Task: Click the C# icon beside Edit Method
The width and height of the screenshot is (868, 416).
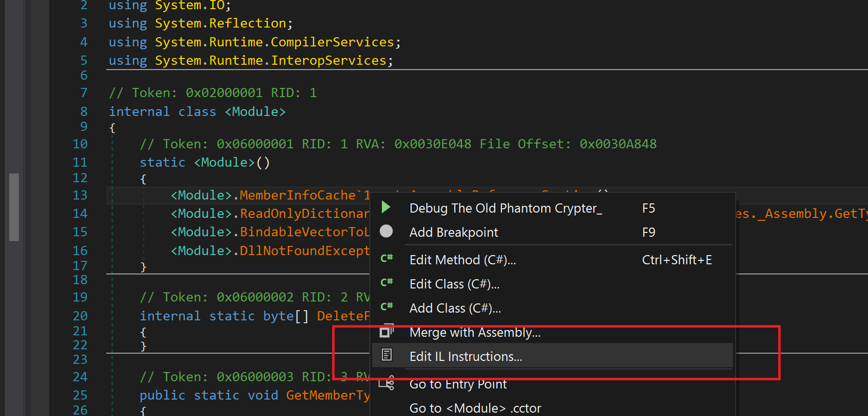Action: 387,258
